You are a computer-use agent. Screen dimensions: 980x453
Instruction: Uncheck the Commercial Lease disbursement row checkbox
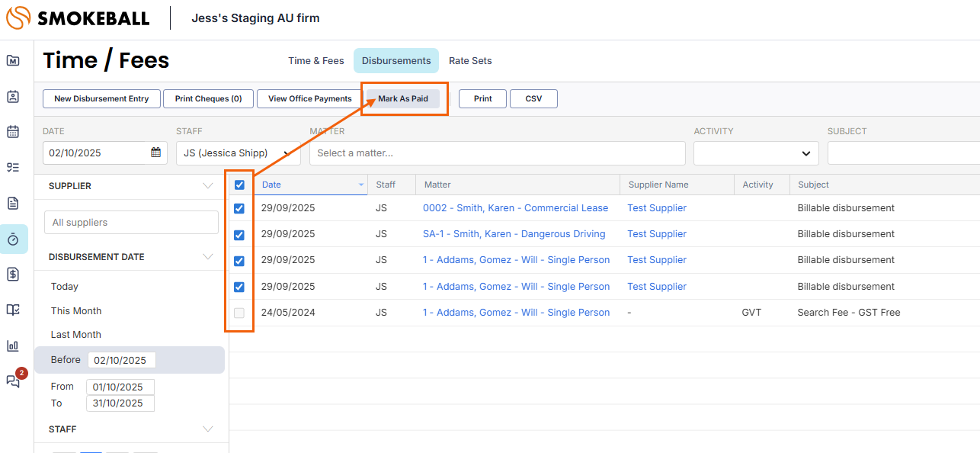tap(239, 208)
